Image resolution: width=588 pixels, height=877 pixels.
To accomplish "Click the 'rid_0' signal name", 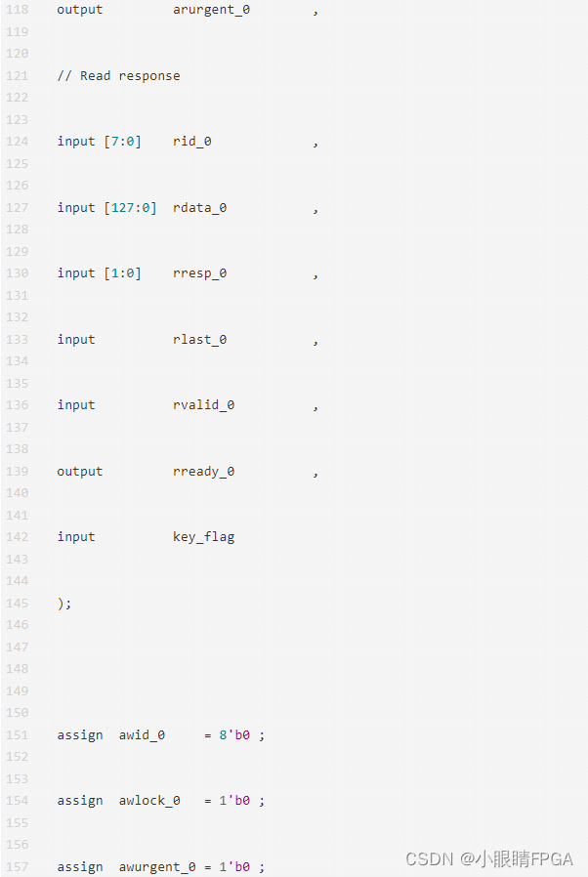I will (192, 142).
